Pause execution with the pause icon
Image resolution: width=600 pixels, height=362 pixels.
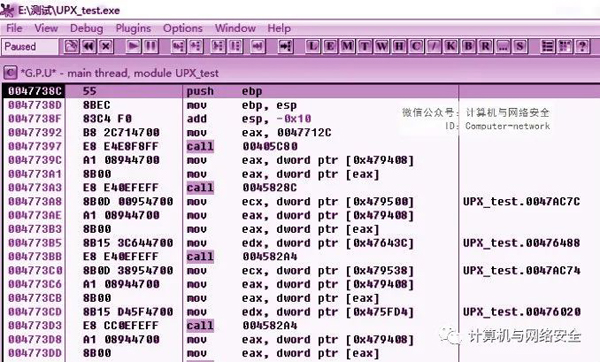click(x=150, y=47)
